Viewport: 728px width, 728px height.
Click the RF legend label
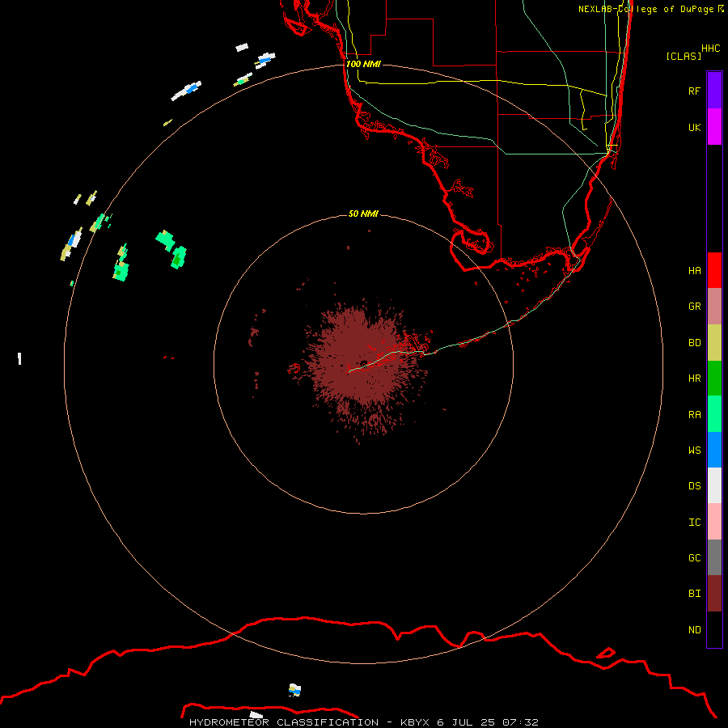694,91
